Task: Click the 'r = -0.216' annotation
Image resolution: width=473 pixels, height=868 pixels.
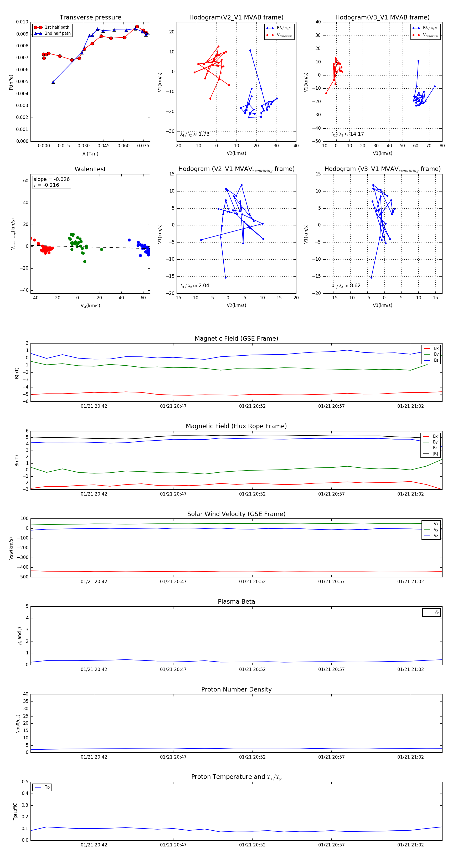Action: [47, 185]
